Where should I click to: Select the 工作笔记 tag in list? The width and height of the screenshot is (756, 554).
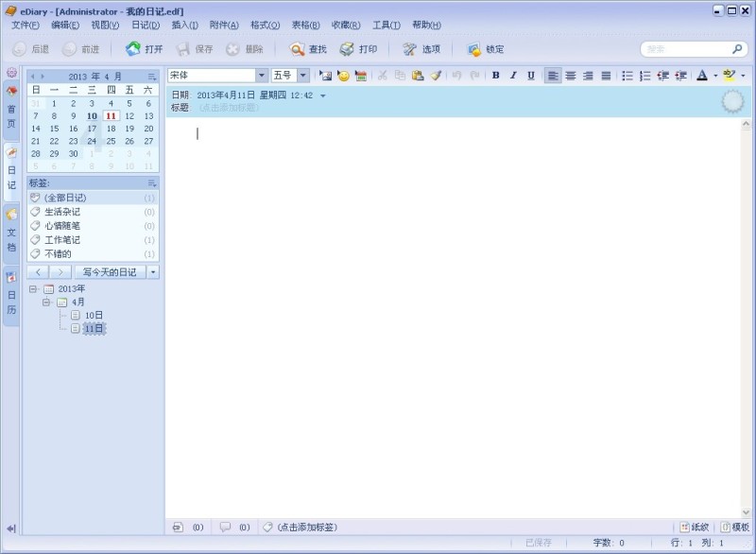tap(62, 240)
